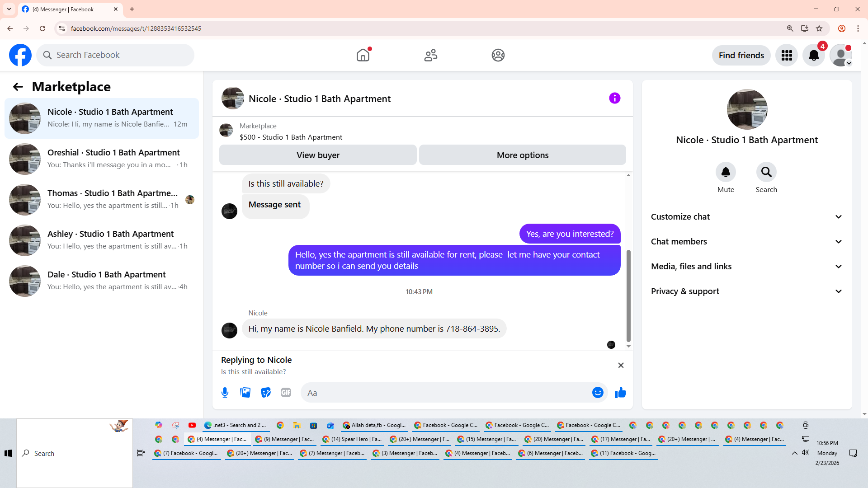Open the GIF picker icon

click(x=286, y=393)
